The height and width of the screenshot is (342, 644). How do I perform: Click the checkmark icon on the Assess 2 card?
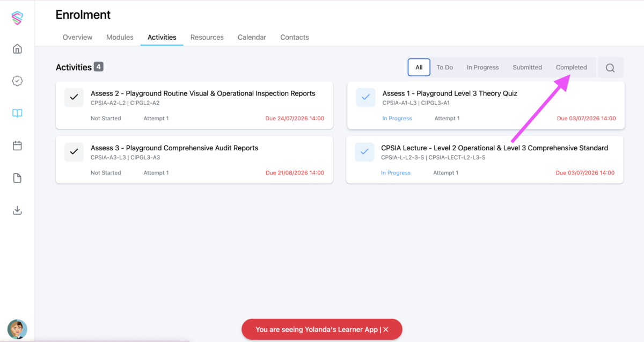coord(74,97)
